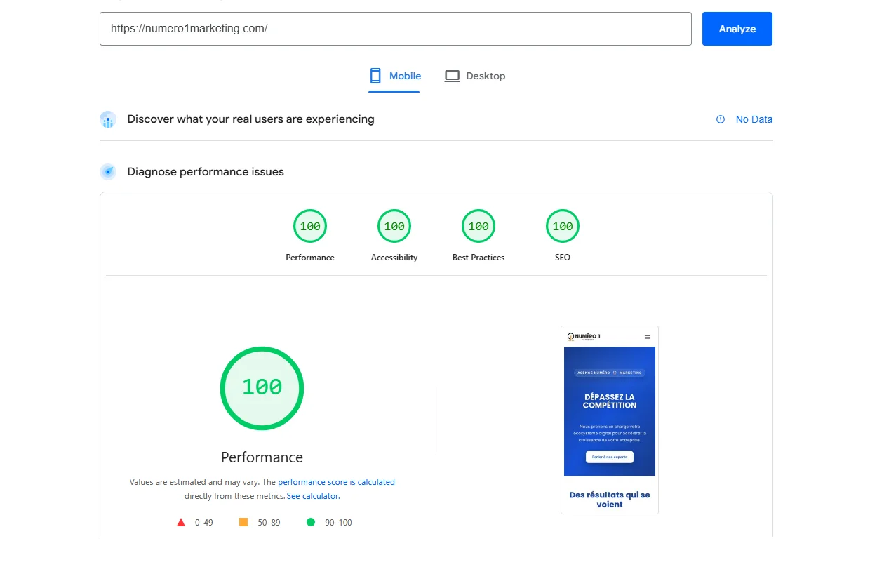Select the Best Practices score gauge
The height and width of the screenshot is (588, 877).
tap(478, 226)
